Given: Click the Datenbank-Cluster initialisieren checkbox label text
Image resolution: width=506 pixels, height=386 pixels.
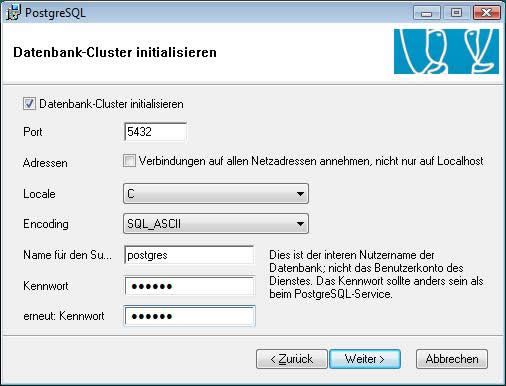Looking at the screenshot, I should coord(111,104).
